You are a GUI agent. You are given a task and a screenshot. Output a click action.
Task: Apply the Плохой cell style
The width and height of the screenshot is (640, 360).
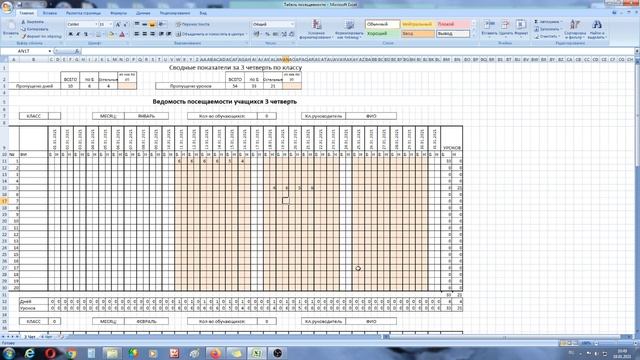pos(453,24)
